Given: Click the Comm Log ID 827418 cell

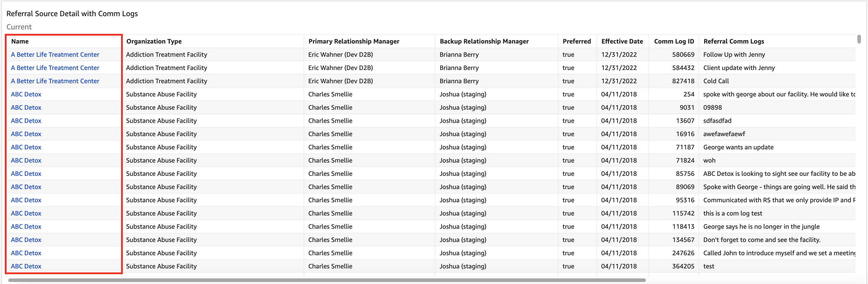Looking at the screenshot, I should [683, 81].
